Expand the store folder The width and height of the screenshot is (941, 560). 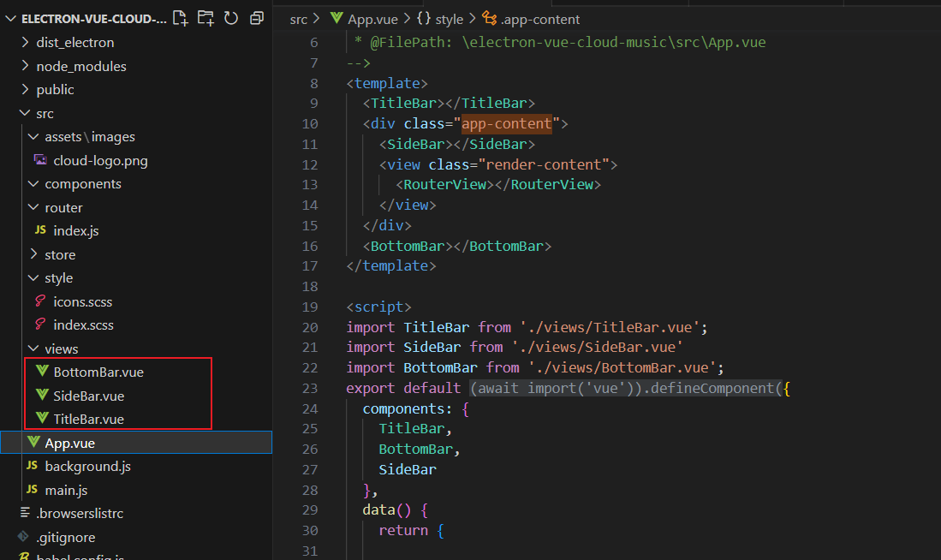pos(33,254)
